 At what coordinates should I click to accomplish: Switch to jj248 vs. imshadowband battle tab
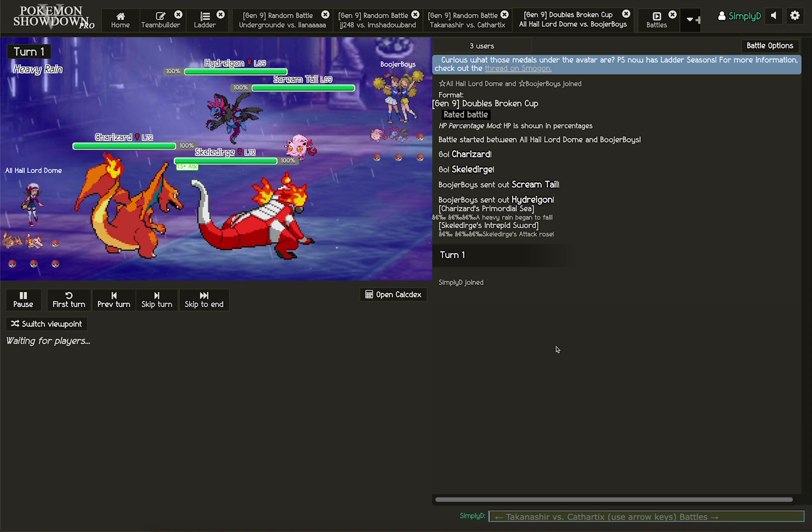[x=378, y=20]
